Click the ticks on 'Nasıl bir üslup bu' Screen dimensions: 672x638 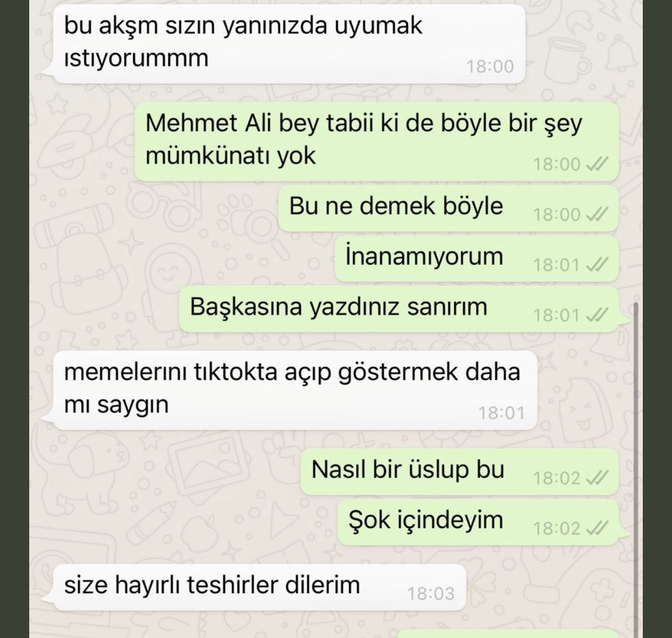(x=598, y=477)
